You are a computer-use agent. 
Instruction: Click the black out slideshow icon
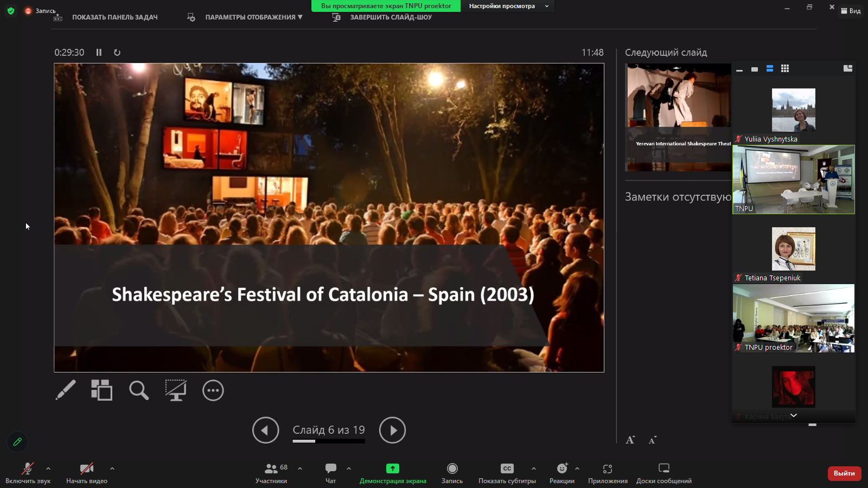click(x=176, y=390)
